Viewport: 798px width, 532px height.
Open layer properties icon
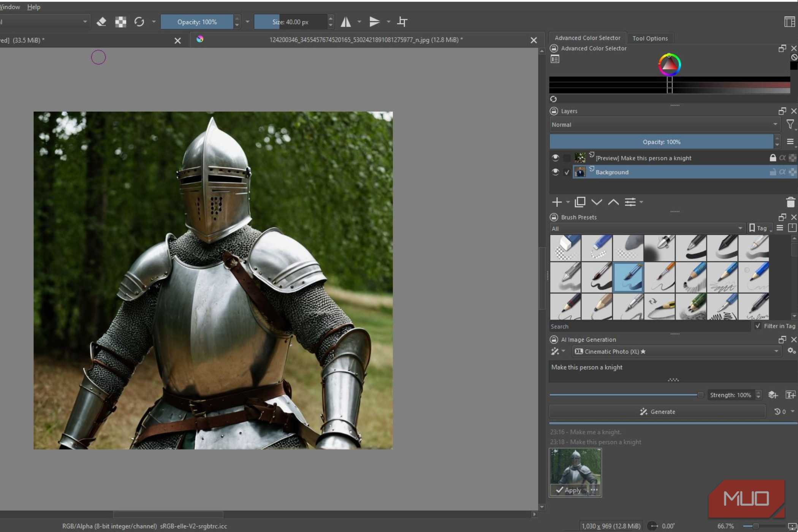pyautogui.click(x=630, y=202)
